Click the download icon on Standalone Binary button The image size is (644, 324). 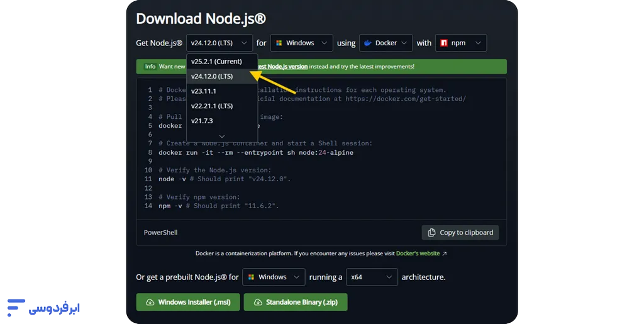click(x=258, y=302)
